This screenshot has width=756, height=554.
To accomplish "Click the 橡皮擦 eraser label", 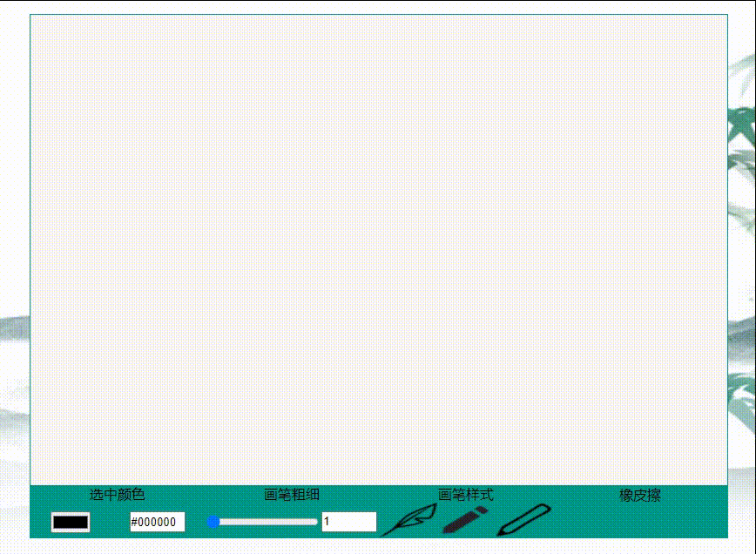I will pos(640,495).
